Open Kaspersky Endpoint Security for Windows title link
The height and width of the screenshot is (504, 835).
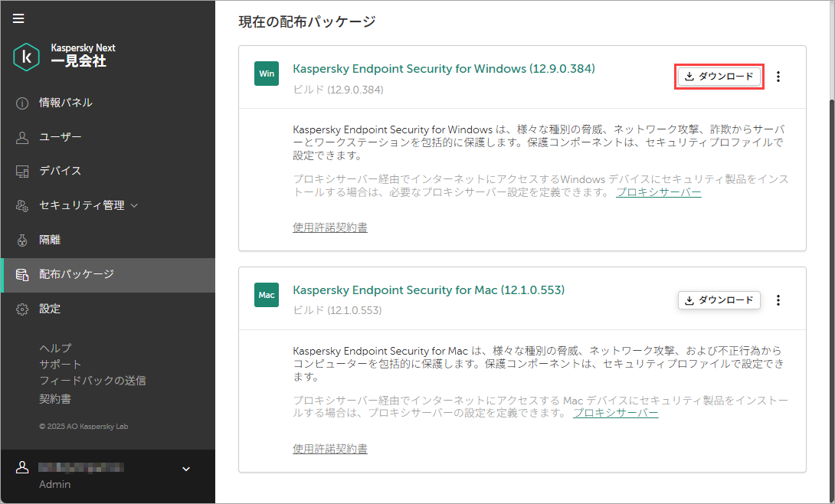click(444, 69)
